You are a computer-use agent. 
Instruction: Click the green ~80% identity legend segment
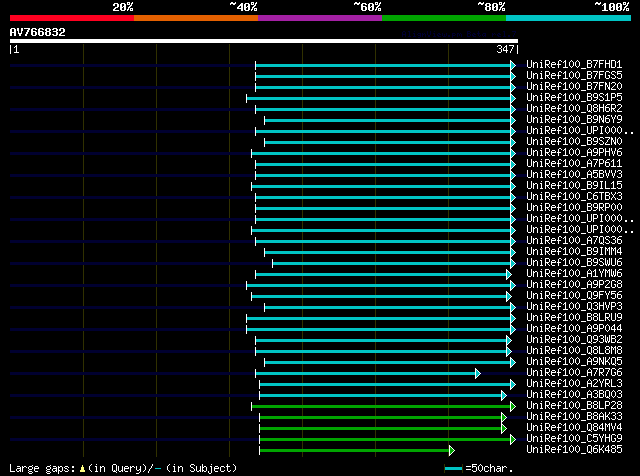(x=444, y=18)
